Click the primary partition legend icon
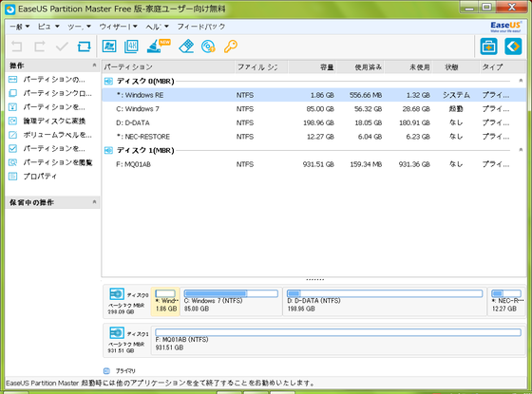The image size is (532, 394). [106, 370]
